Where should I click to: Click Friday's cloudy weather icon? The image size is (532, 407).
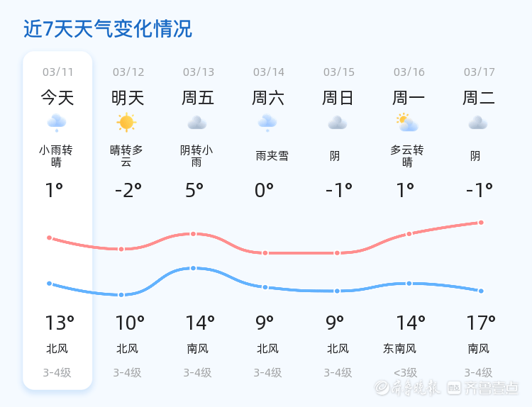pos(197,123)
